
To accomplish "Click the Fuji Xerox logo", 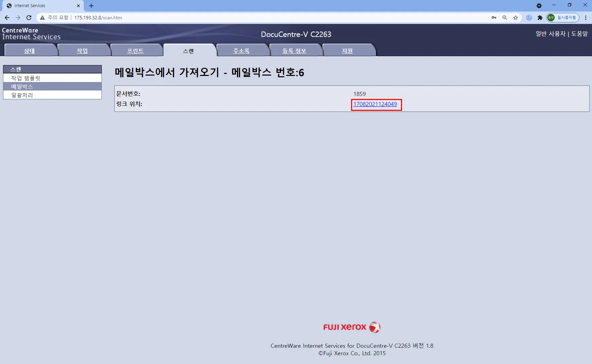I will pos(352,327).
